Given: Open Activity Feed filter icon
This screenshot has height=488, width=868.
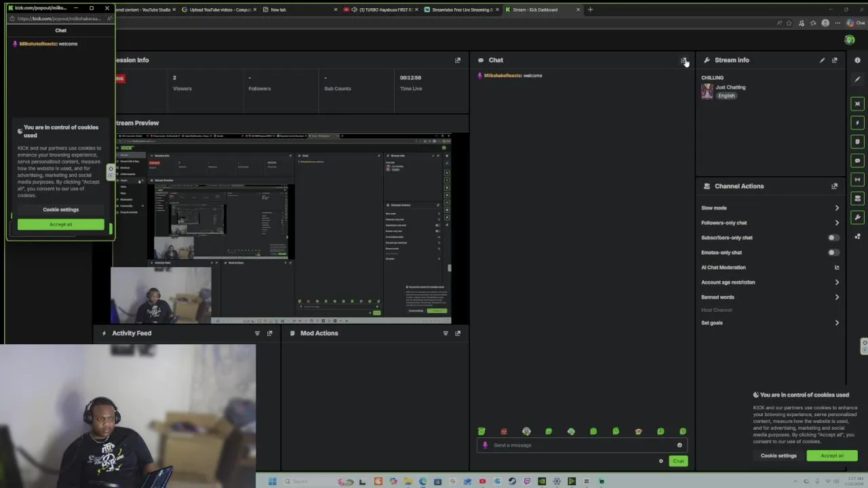Looking at the screenshot, I should click(x=257, y=333).
